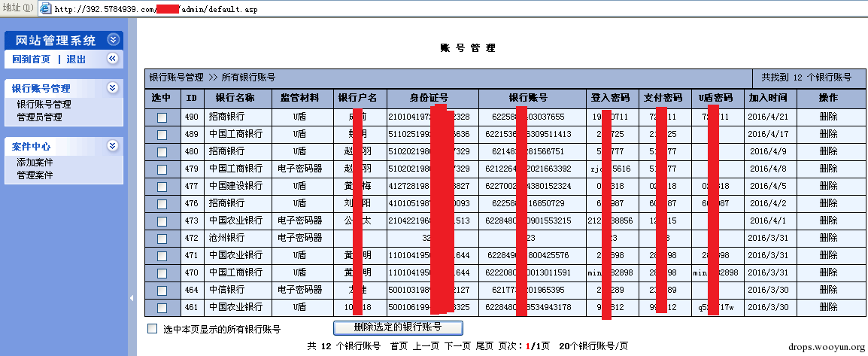Check the box for row ID 471
Image resolution: width=868 pixels, height=356 pixels.
click(162, 256)
